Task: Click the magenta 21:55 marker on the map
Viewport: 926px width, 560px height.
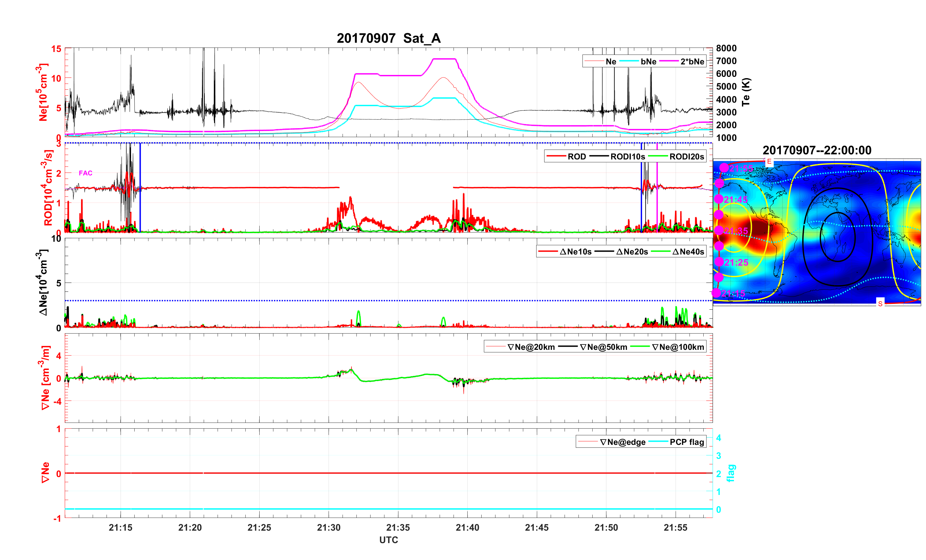Action: click(724, 168)
